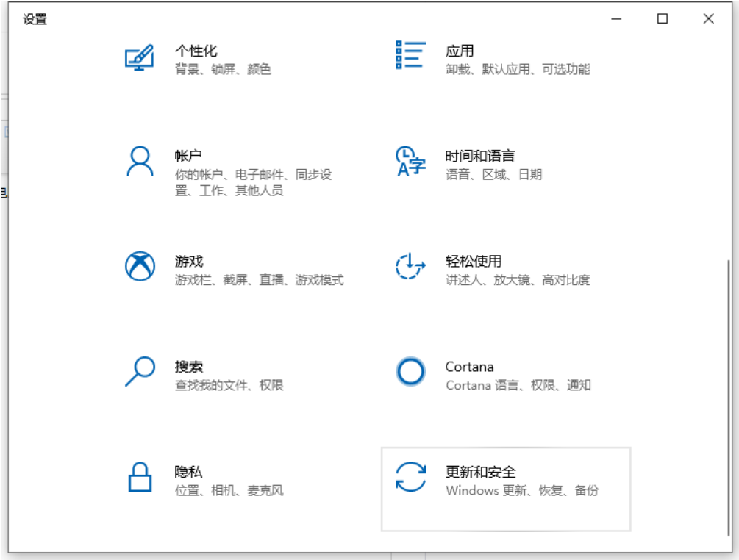
Task: Click the 轻松使用 dashed-circle icon
Action: click(x=410, y=266)
